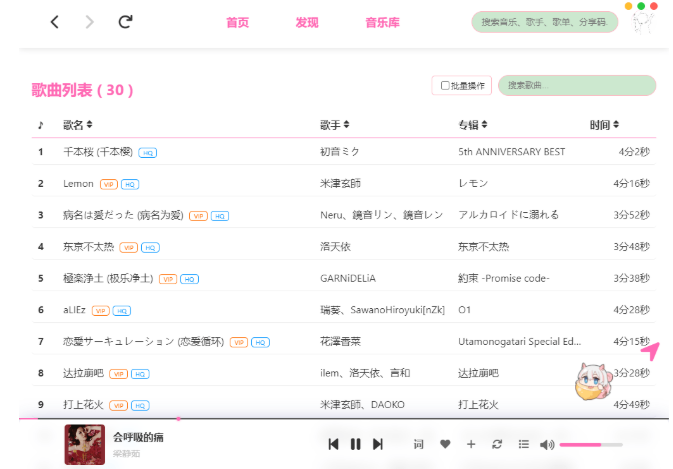Select the VIP badge on 恋愛サーキュレーション
Viewport: 673px width, 469px height.
[239, 342]
